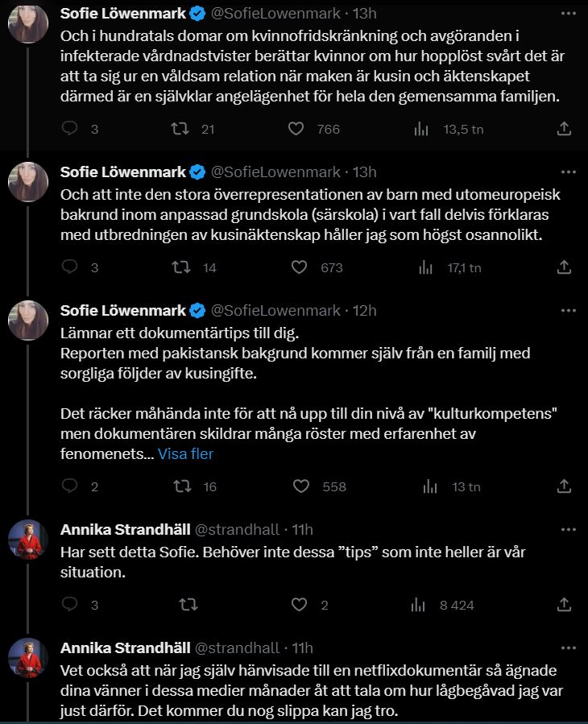The width and height of the screenshot is (588, 724).
Task: Open @SofieLowenmark handle on first tweet
Action: coord(275,14)
